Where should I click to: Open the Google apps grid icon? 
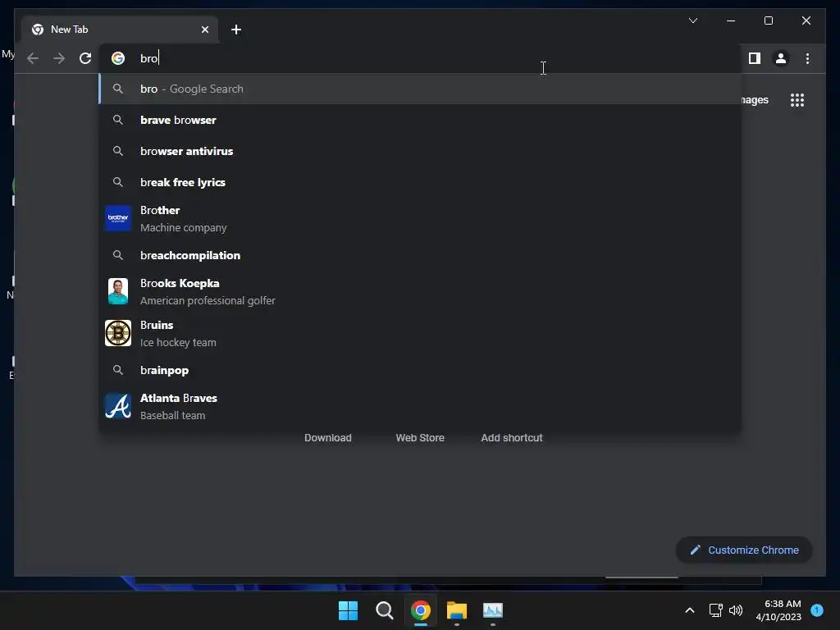[797, 100]
